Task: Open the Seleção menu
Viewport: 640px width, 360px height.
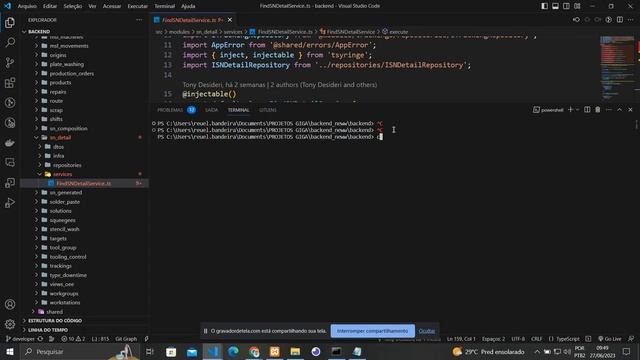Action: (x=73, y=6)
